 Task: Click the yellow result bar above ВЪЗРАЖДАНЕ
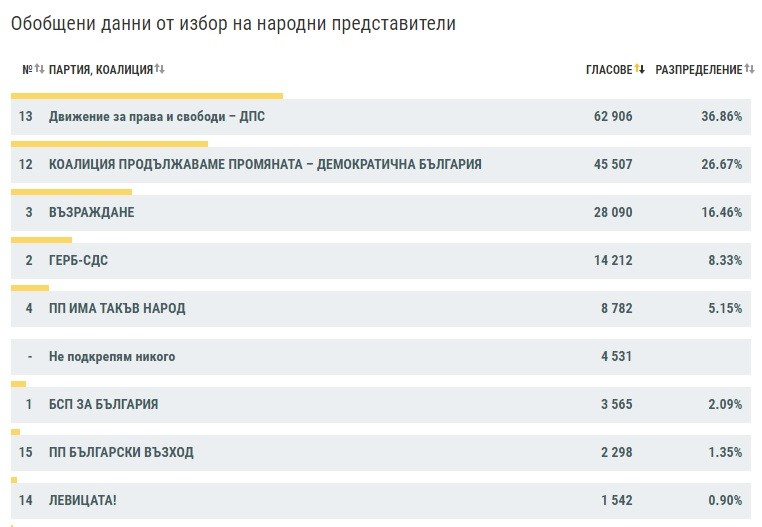[71, 191]
